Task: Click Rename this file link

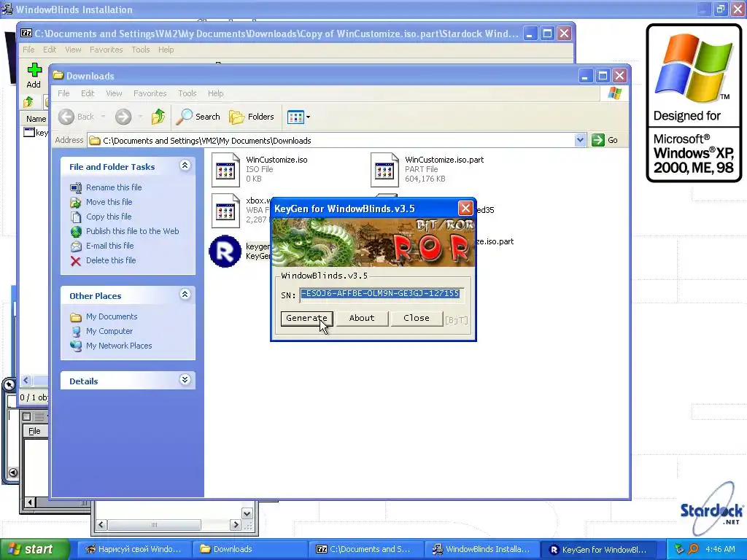Action: (114, 187)
